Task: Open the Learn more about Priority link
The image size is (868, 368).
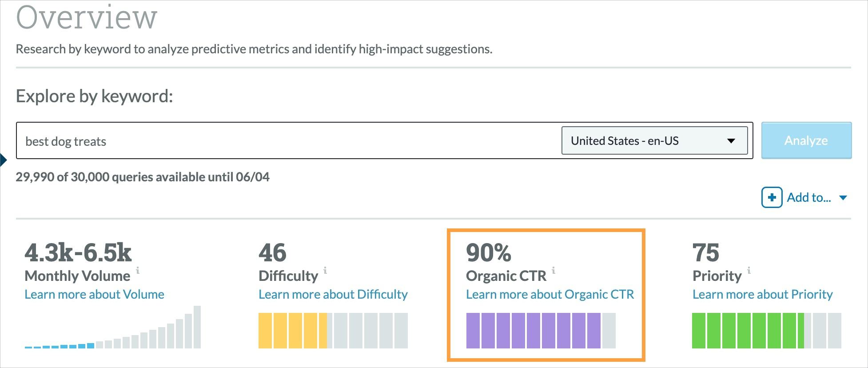Action: (762, 294)
